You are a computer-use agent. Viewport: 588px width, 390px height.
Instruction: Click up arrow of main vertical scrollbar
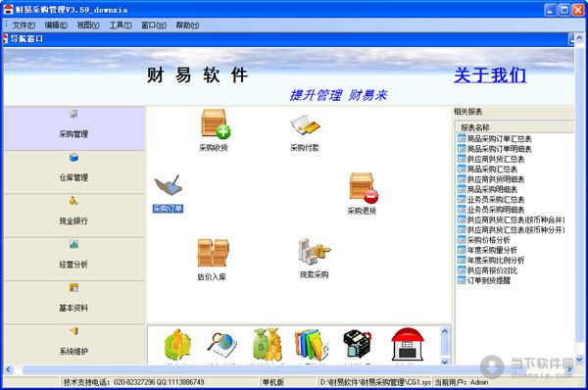(579, 38)
